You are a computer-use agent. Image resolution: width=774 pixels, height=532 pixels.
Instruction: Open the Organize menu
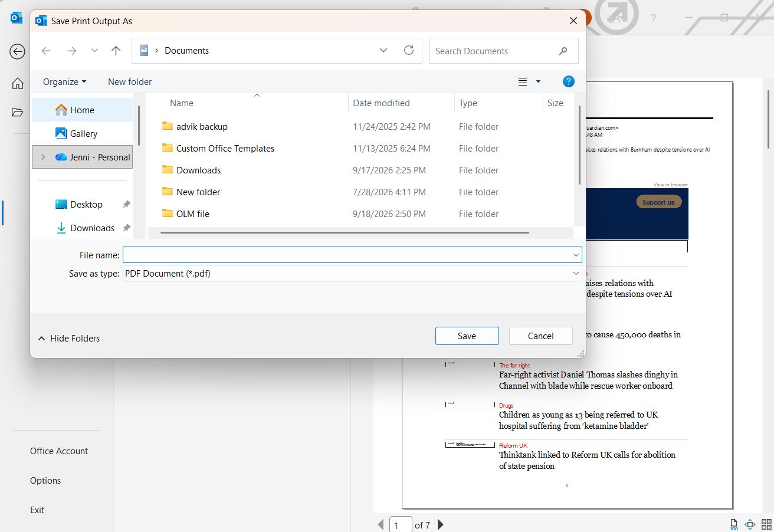pyautogui.click(x=65, y=82)
